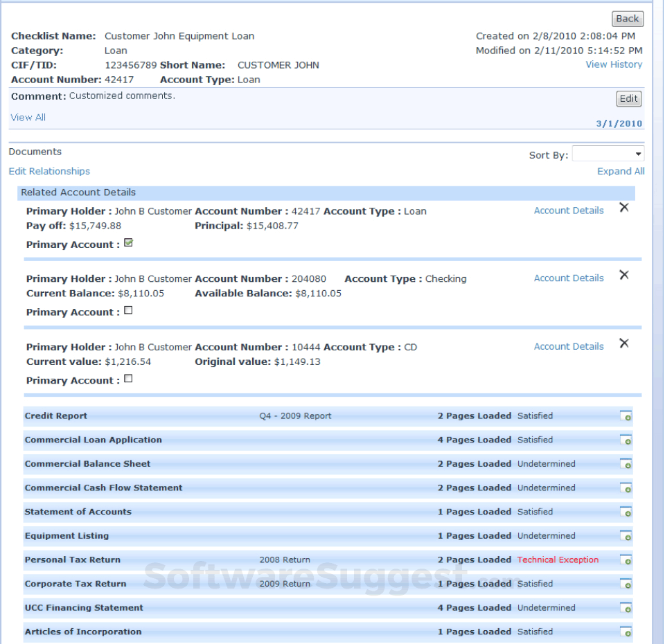Viewport: 665px width, 644px height.
Task: Open Edit Relationships
Action: click(49, 171)
